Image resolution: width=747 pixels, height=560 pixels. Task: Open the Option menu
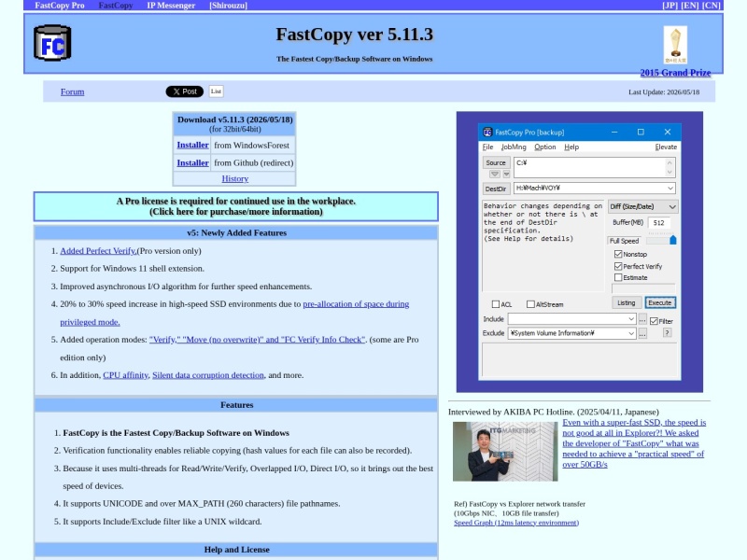(x=545, y=147)
